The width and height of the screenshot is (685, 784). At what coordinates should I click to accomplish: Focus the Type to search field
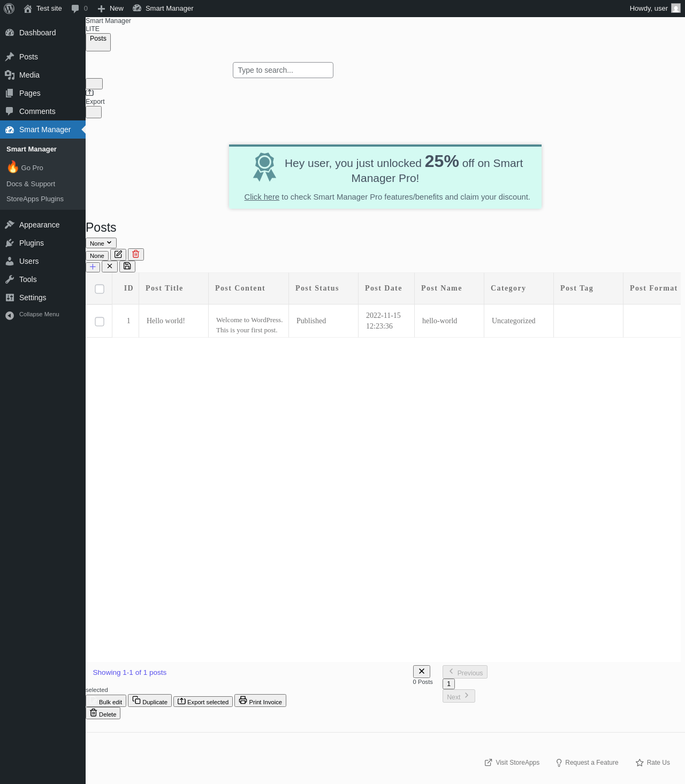click(x=283, y=70)
